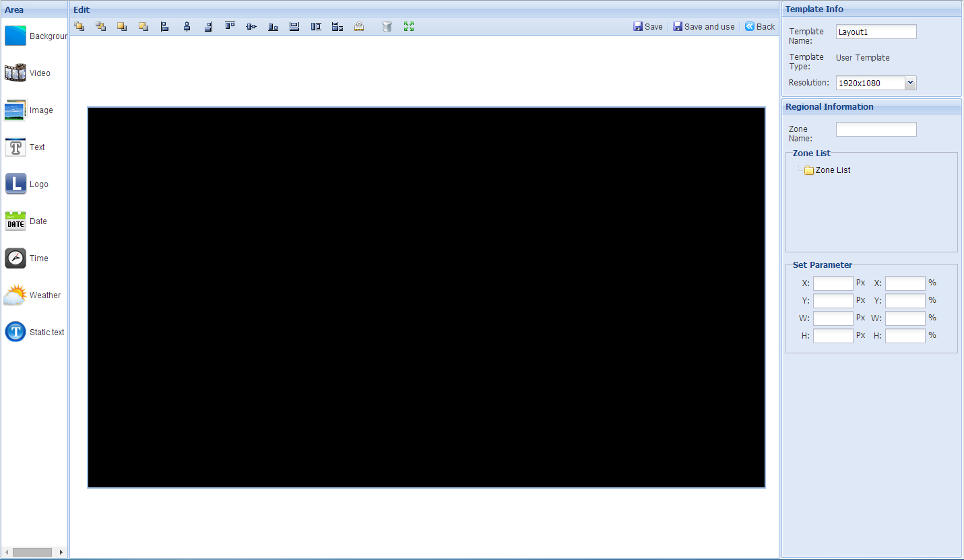Click Area panel scroll right arrow
This screenshot has height=560, width=964.
[61, 553]
